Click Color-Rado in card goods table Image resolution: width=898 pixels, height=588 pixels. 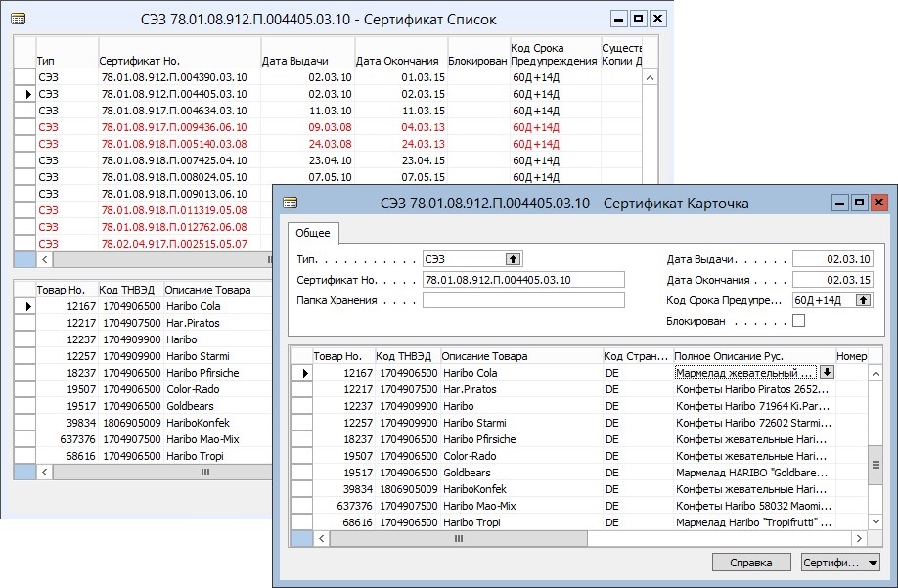pyautogui.click(x=470, y=456)
